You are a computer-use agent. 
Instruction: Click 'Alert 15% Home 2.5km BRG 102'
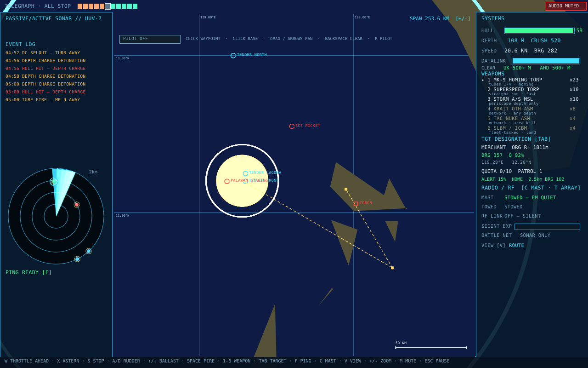523,179
